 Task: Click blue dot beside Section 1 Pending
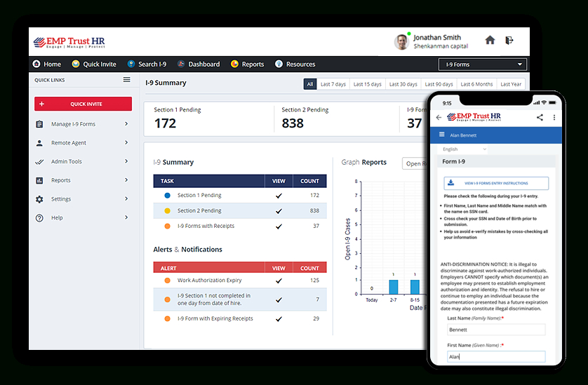(167, 196)
